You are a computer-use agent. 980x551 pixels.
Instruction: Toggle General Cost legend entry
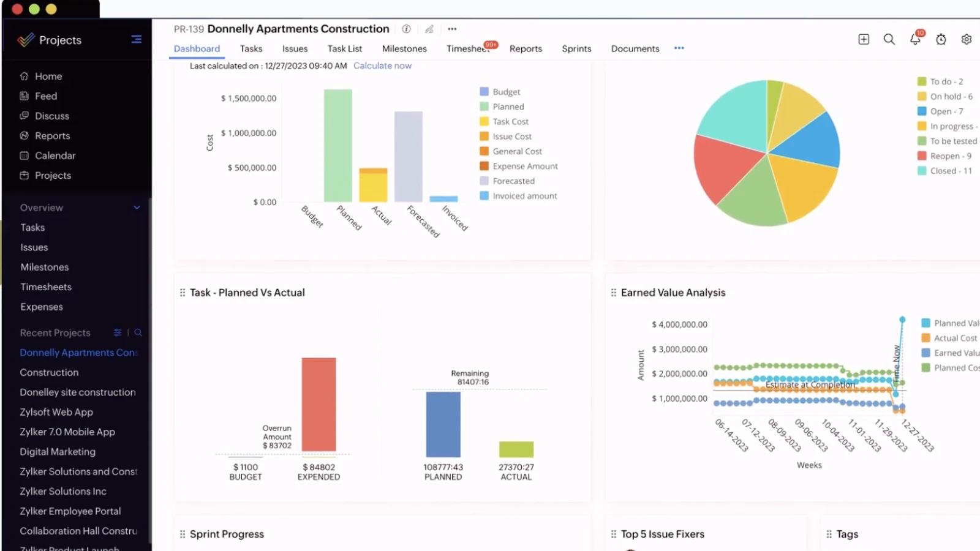(511, 151)
